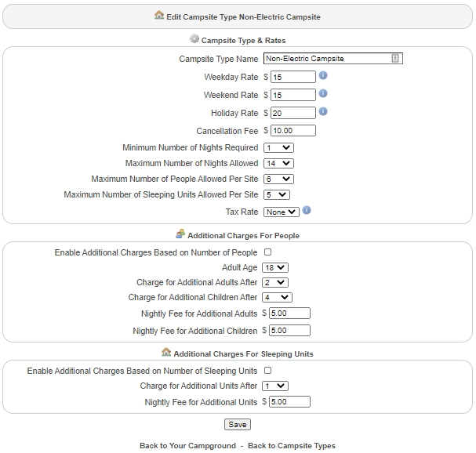This screenshot has height=453, width=476.
Task: Enable additional charges based on number of people
Action: (267, 252)
